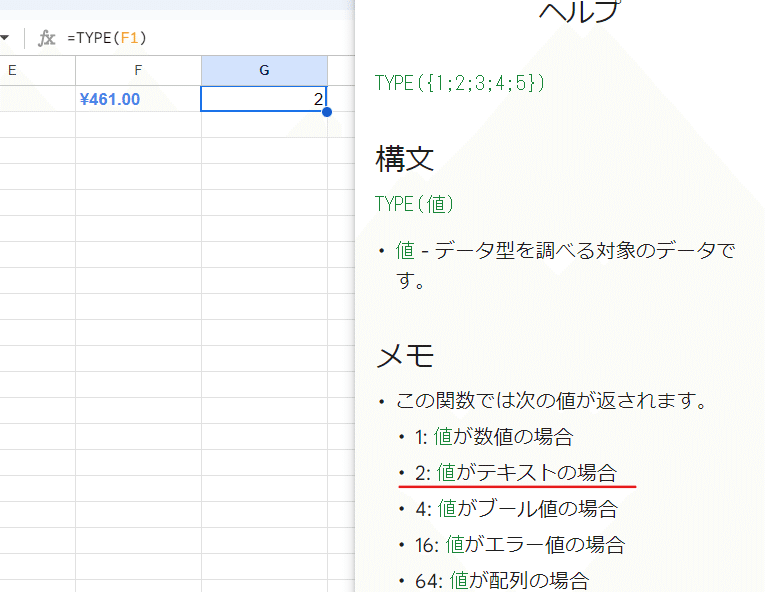Screen dimensions: 765x592
Task: Select column E header
Action: pyautogui.click(x=38, y=71)
